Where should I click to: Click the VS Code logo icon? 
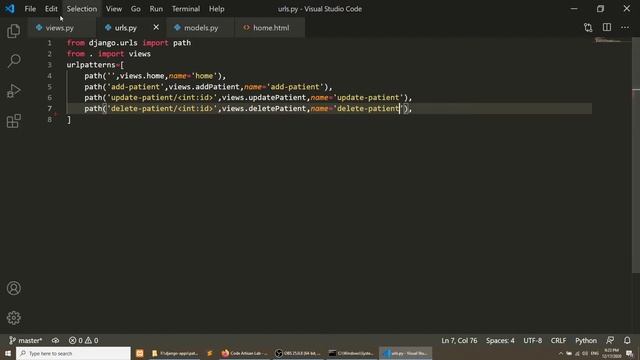click(x=10, y=9)
